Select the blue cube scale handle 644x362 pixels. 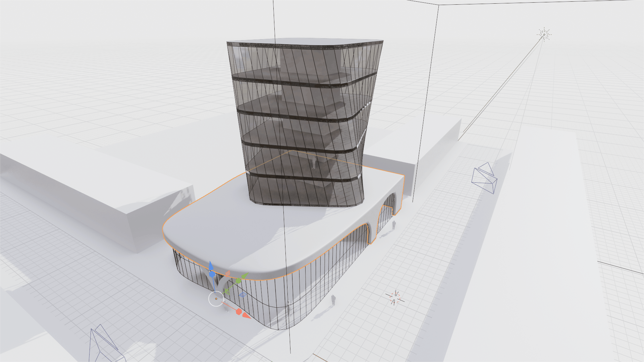[212, 274]
